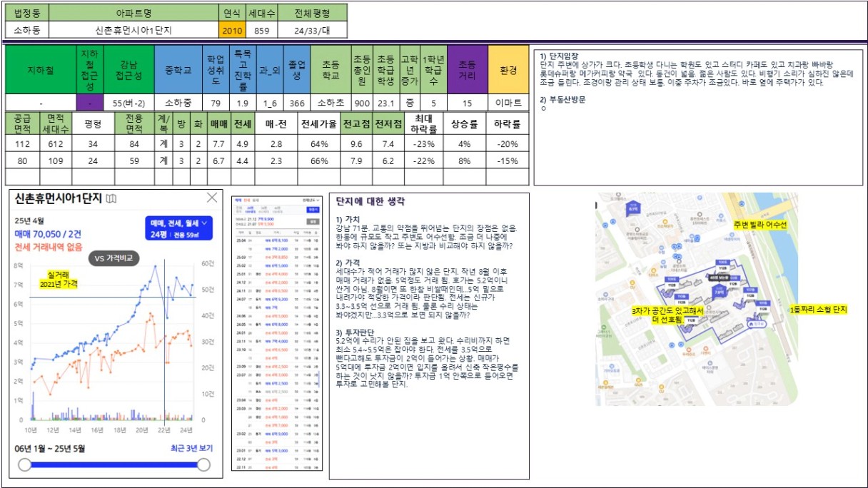
Task: Select the 매매 tab in transaction list
Action: click(238, 201)
